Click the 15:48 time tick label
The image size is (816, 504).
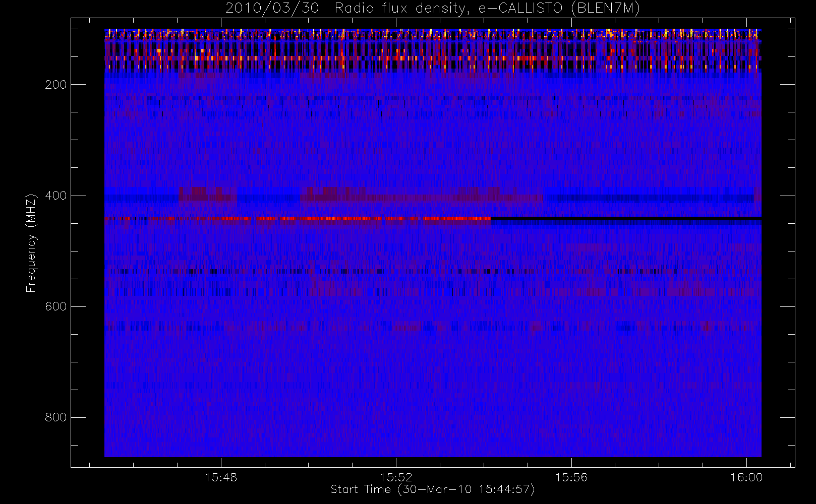point(221,477)
